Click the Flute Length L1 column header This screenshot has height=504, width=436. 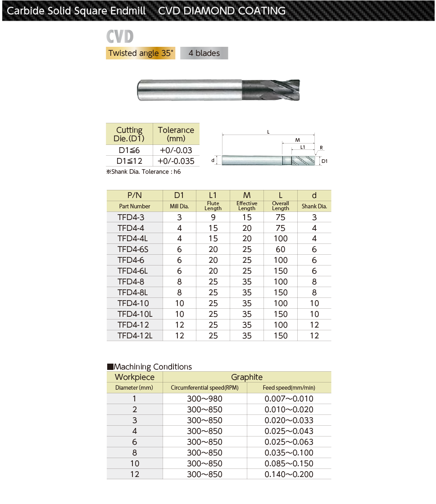click(x=213, y=201)
